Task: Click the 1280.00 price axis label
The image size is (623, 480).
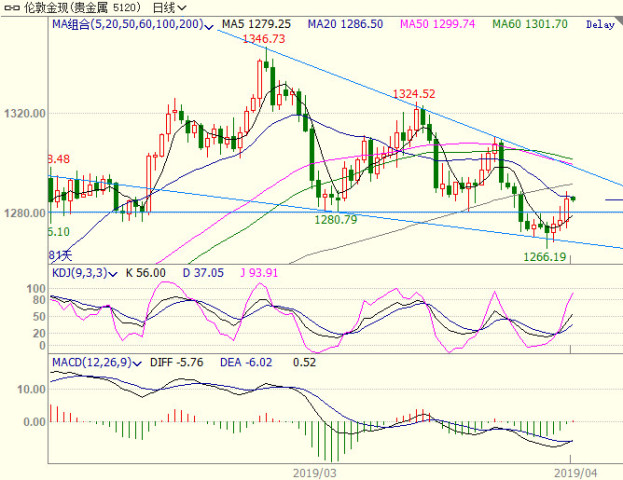Action: click(x=25, y=213)
